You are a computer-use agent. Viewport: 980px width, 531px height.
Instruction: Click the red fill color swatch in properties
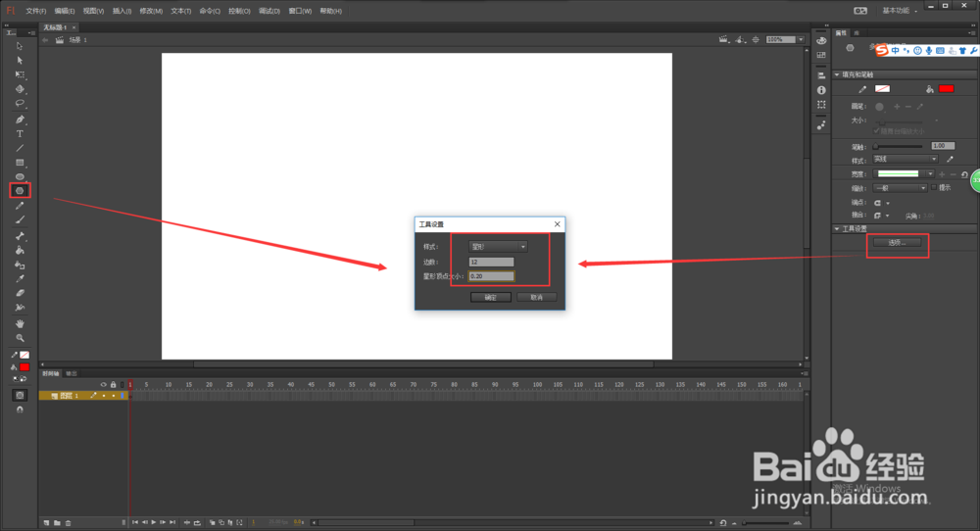point(947,89)
